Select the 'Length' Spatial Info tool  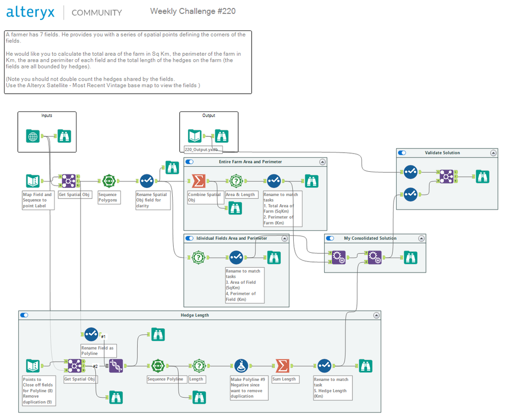point(199,366)
